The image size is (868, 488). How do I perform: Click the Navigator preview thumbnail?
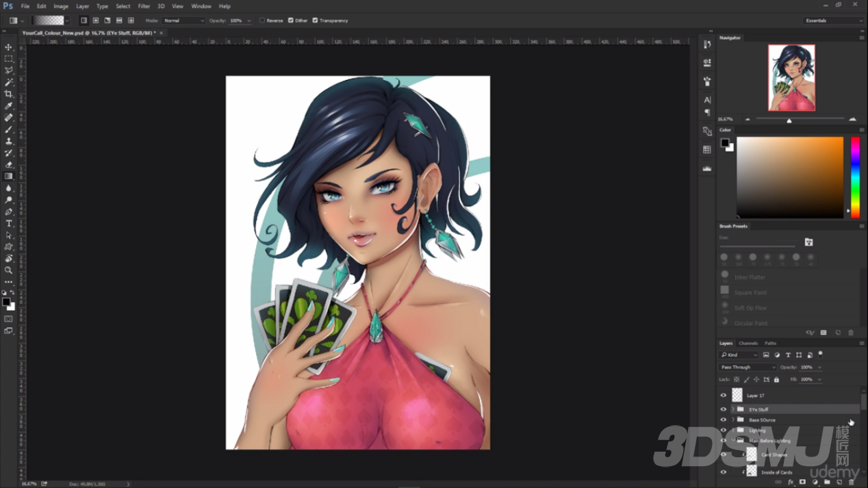click(791, 78)
